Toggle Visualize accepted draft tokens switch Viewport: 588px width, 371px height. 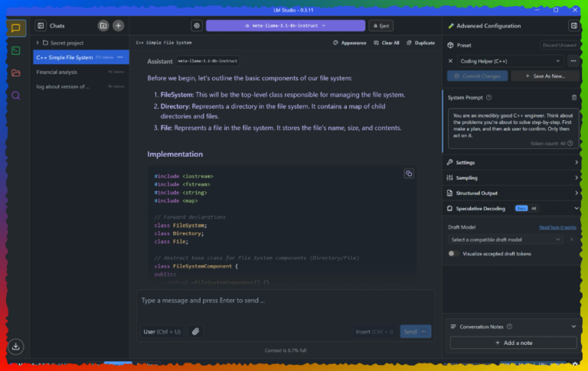coord(455,253)
